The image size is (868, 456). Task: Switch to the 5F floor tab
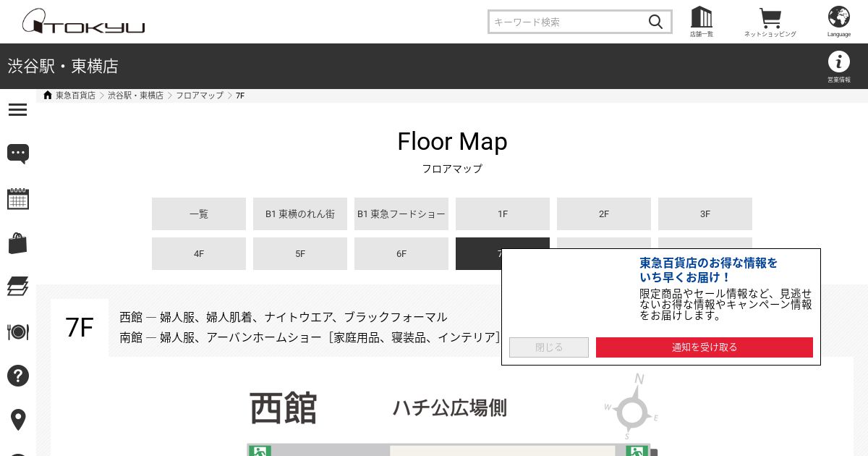click(300, 253)
